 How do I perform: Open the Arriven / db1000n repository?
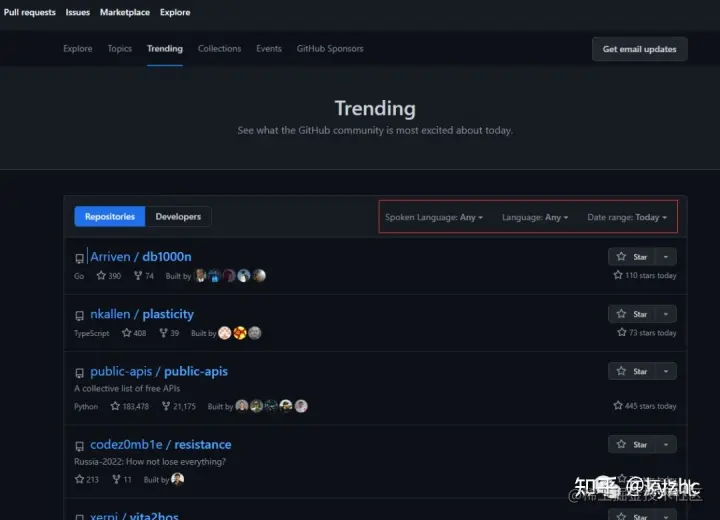[141, 257]
